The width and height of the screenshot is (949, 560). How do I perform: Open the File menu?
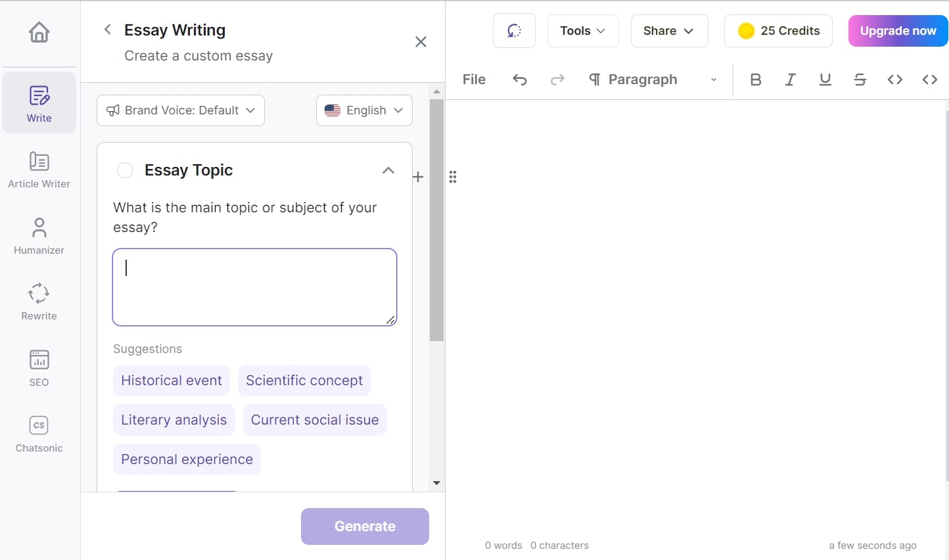tap(474, 80)
